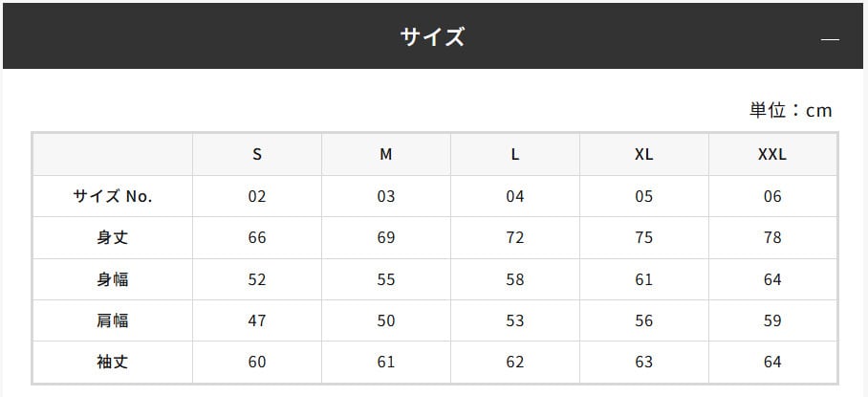Select the L column header
Image resolution: width=868 pixels, height=397 pixels.
pos(515,154)
